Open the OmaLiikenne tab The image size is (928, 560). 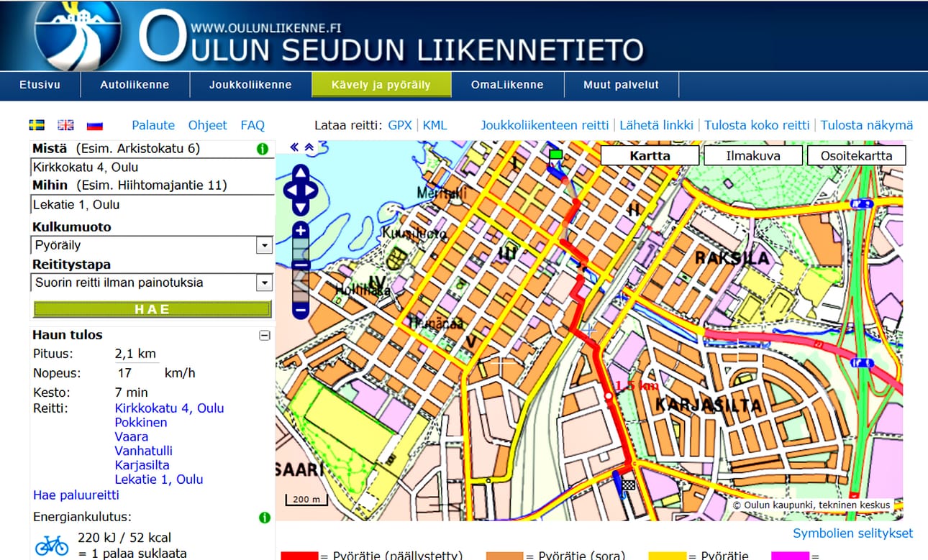point(507,85)
